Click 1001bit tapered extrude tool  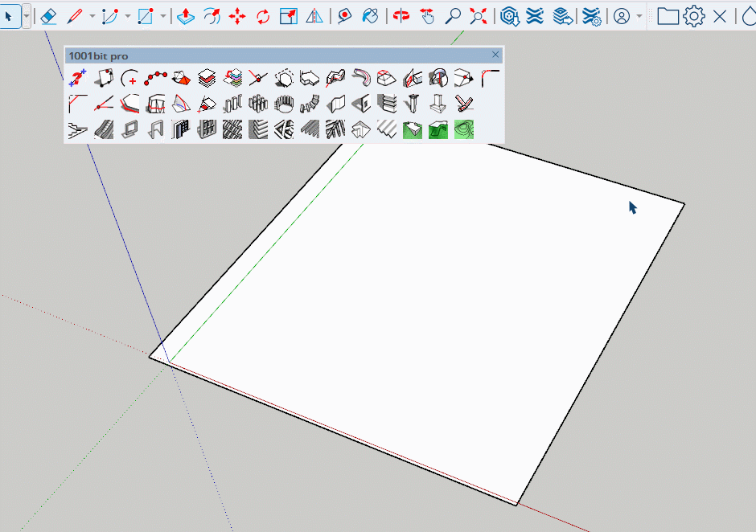(387, 78)
